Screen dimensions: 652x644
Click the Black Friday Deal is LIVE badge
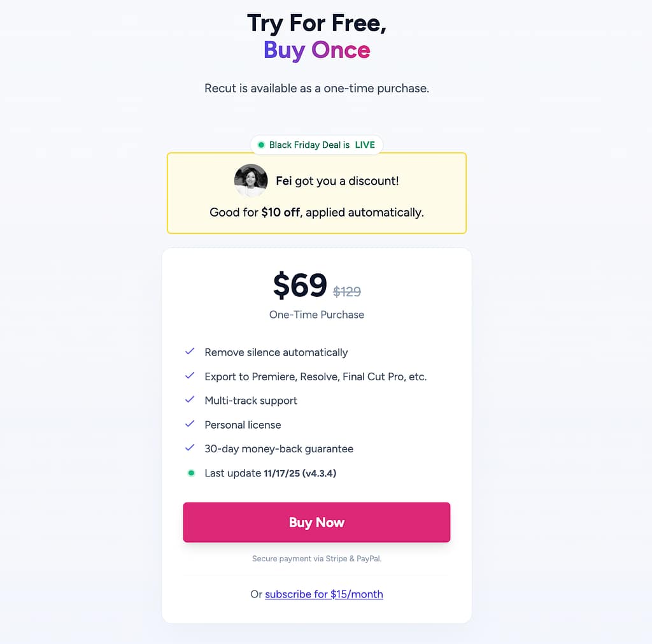316,145
